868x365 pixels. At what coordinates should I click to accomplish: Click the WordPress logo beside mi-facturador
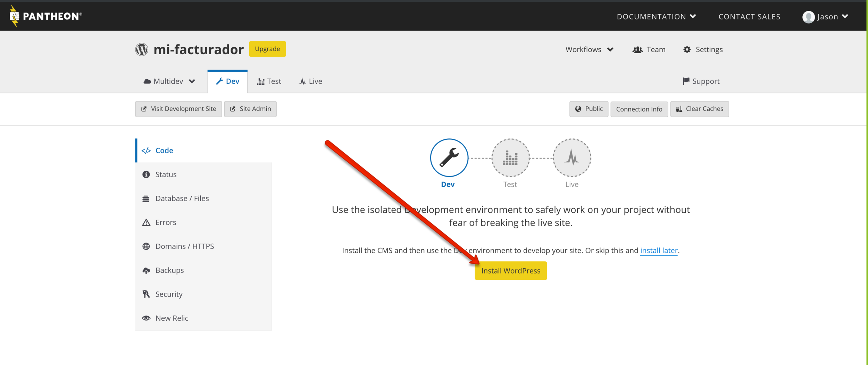pyautogui.click(x=142, y=49)
